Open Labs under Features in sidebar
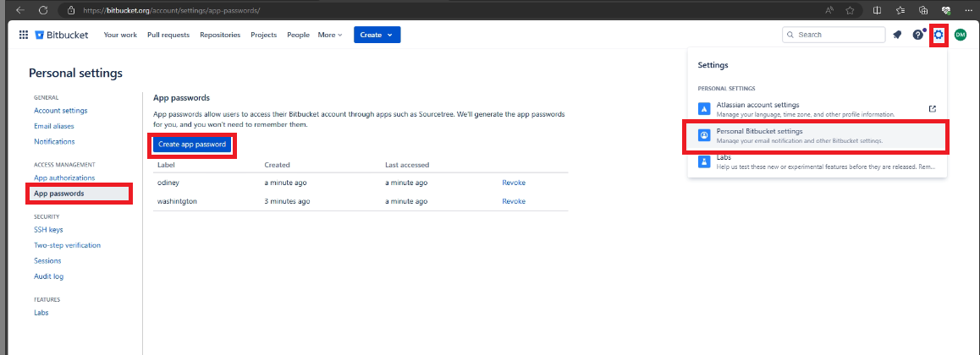The height and width of the screenshot is (355, 980). pyautogui.click(x=41, y=313)
